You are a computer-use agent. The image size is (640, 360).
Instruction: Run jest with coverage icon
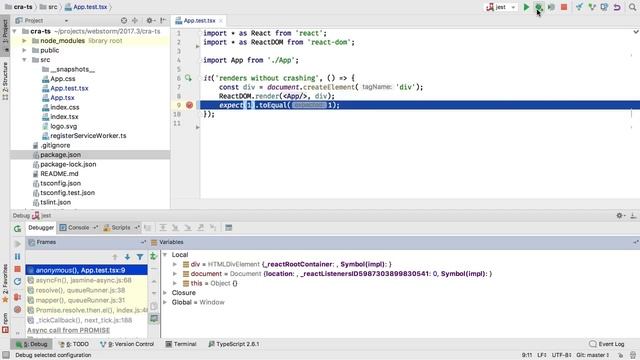click(x=551, y=7)
